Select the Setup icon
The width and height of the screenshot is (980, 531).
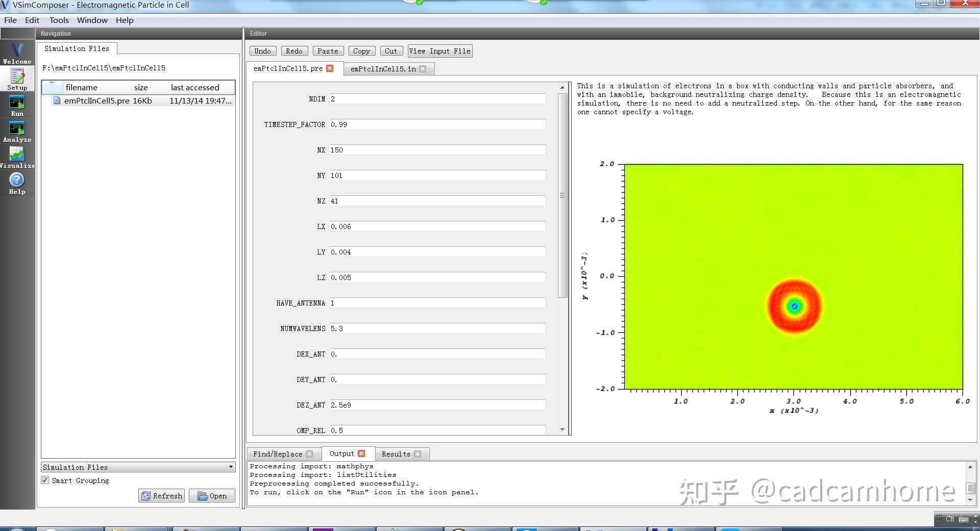tap(17, 78)
